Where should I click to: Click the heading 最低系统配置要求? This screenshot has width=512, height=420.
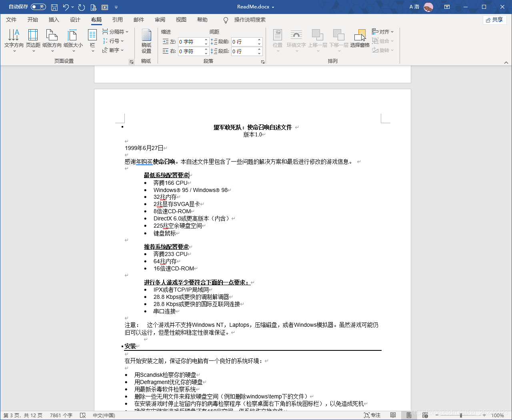pyautogui.click(x=166, y=175)
